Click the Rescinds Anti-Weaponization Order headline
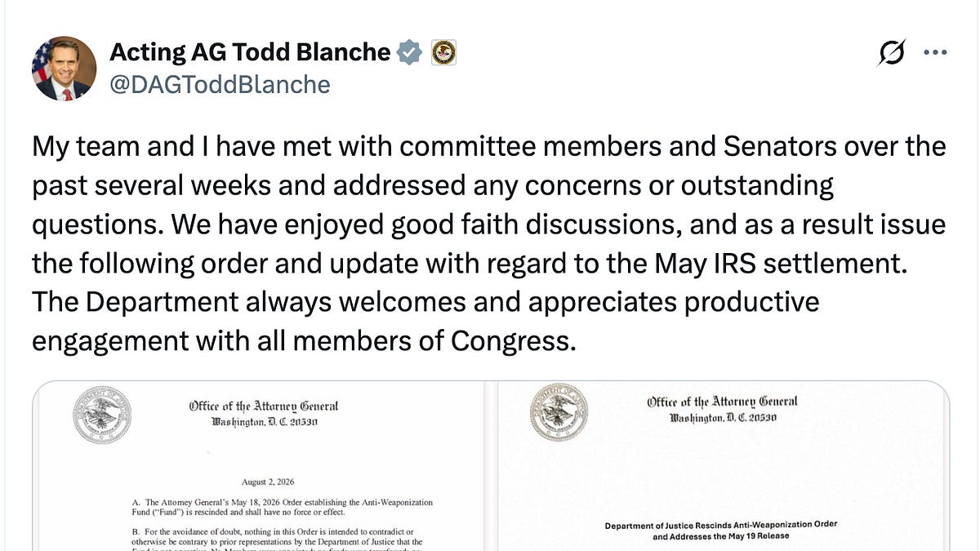 pos(722,531)
